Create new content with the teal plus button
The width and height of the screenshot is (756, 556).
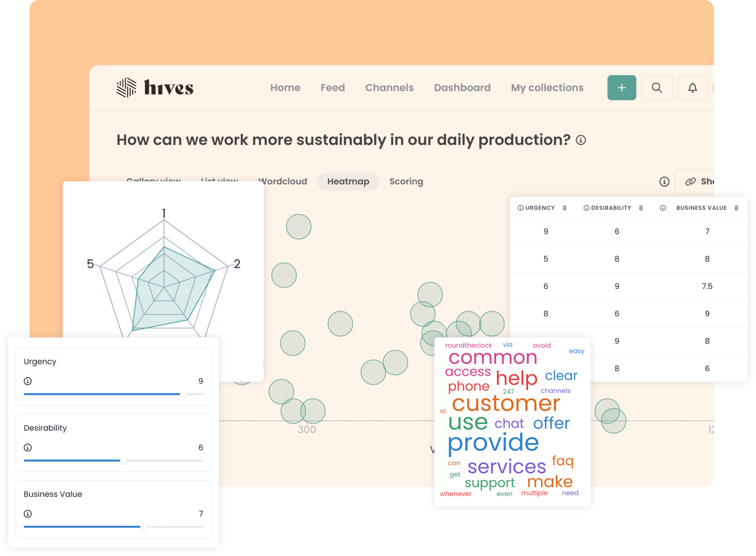622,87
